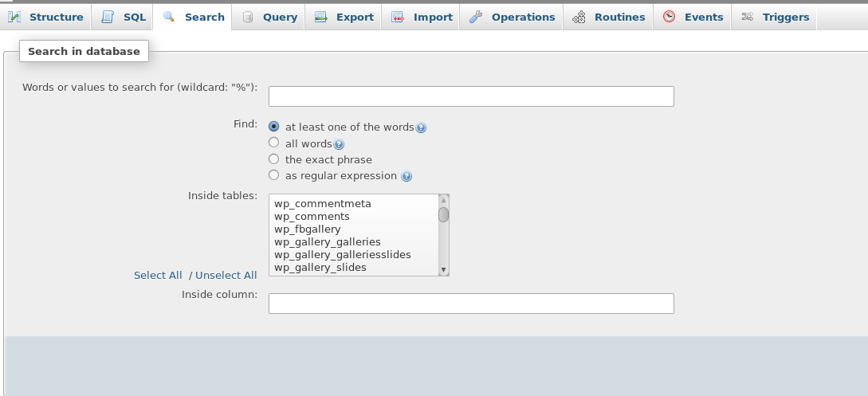Click the Import tab icon
868x396 pixels.
[398, 17]
